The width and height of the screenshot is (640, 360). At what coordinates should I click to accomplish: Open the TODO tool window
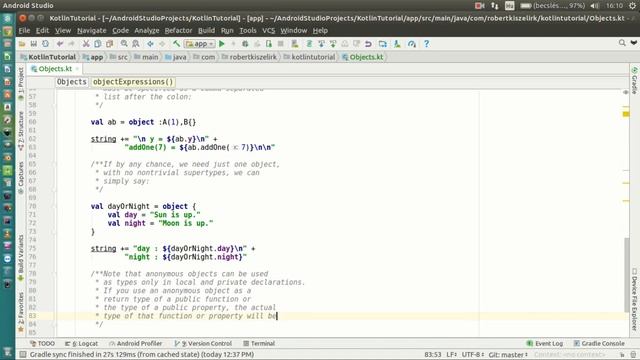click(42, 344)
